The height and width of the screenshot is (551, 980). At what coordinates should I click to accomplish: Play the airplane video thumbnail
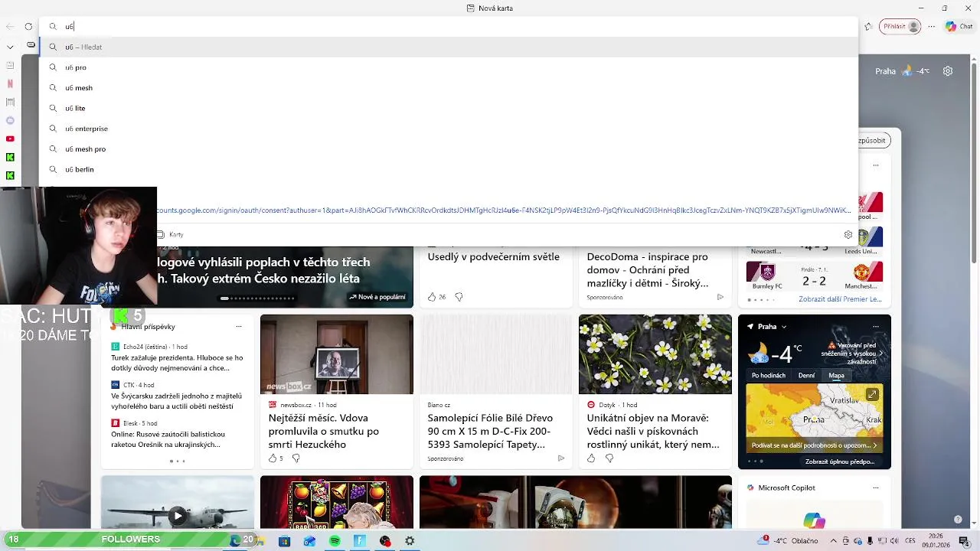coord(178,516)
